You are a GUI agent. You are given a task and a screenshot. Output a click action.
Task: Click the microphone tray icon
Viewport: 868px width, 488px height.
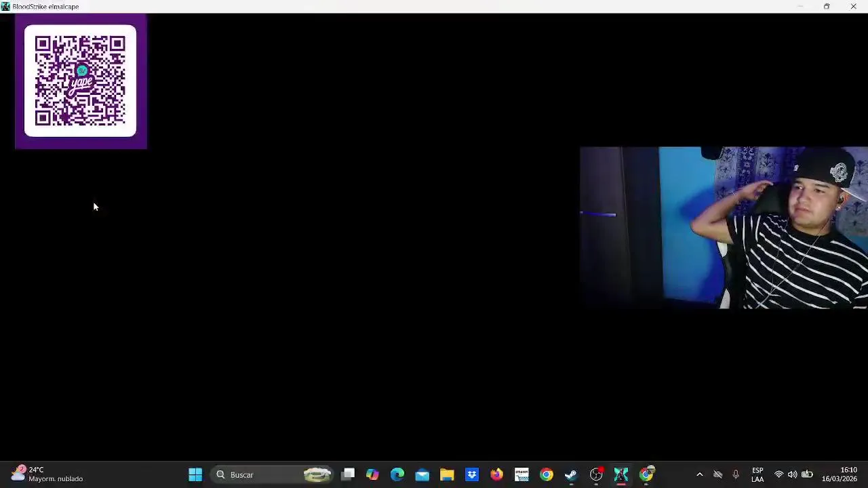tap(736, 474)
